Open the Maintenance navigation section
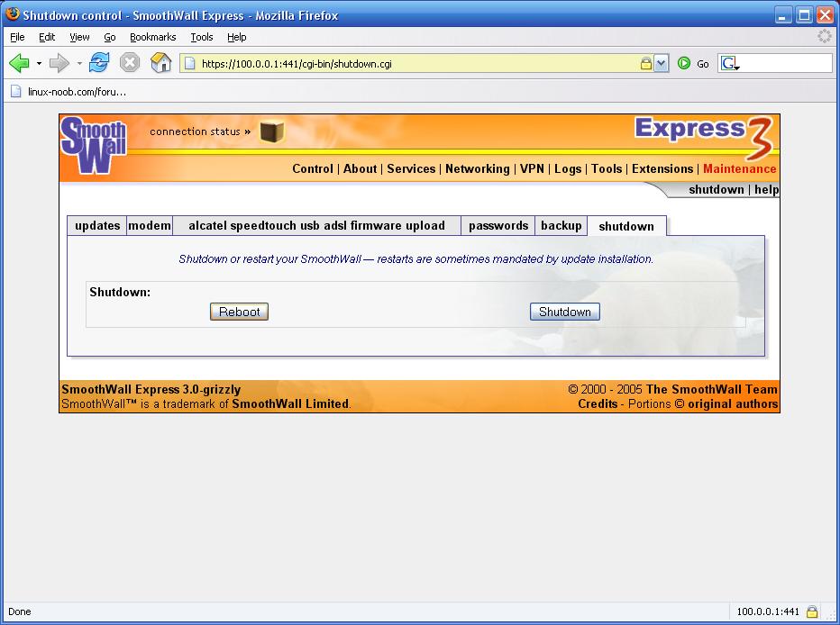 click(739, 168)
